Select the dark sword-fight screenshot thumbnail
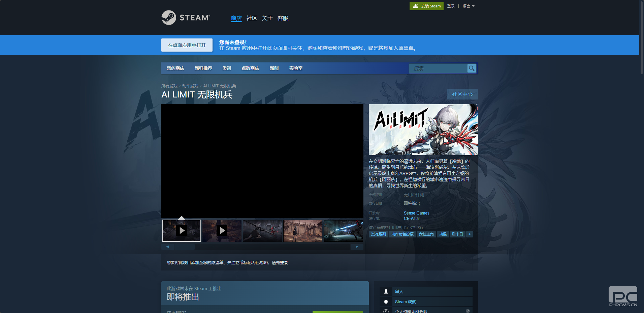644x313 pixels. point(262,231)
